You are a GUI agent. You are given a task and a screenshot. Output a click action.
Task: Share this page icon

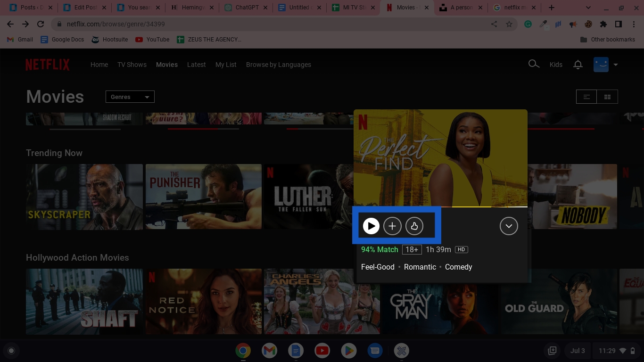click(x=494, y=24)
